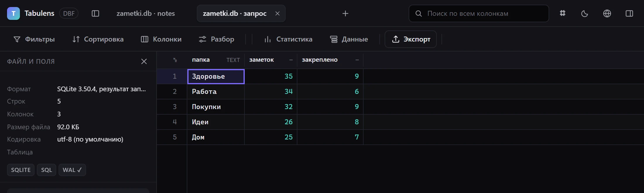Click the encoding value utf-8 (по умолчанию)

90,139
